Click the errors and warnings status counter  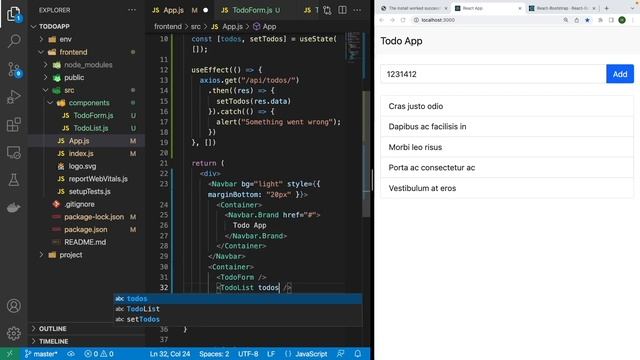click(98, 354)
